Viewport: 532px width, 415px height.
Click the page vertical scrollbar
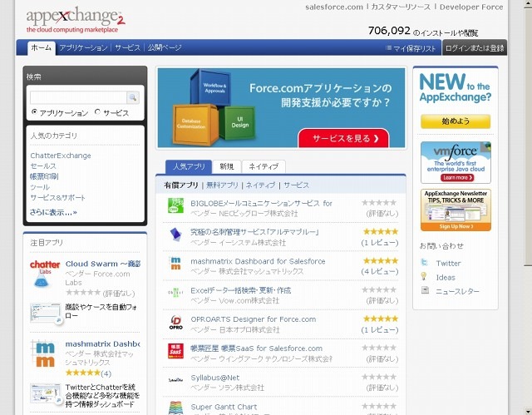528,136
